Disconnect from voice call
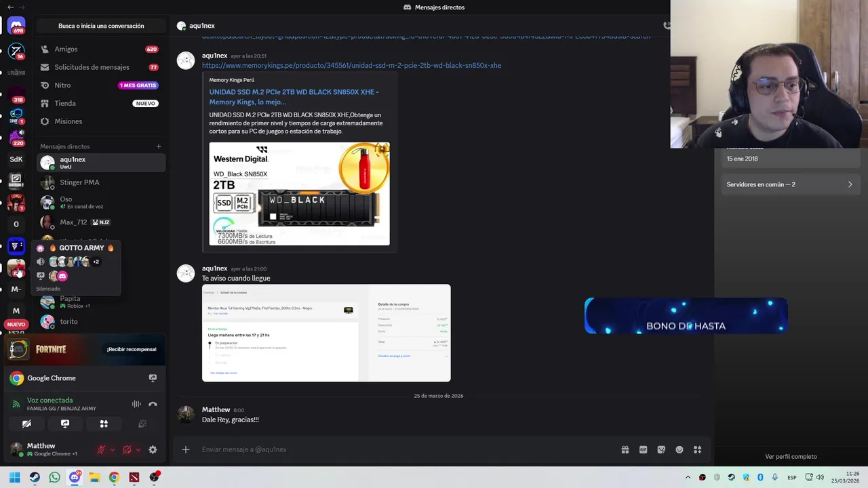868x488 pixels. point(153,404)
